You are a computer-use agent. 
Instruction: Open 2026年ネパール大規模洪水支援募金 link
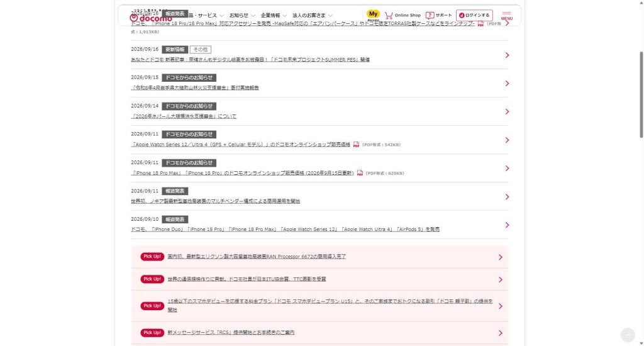pyautogui.click(x=184, y=116)
